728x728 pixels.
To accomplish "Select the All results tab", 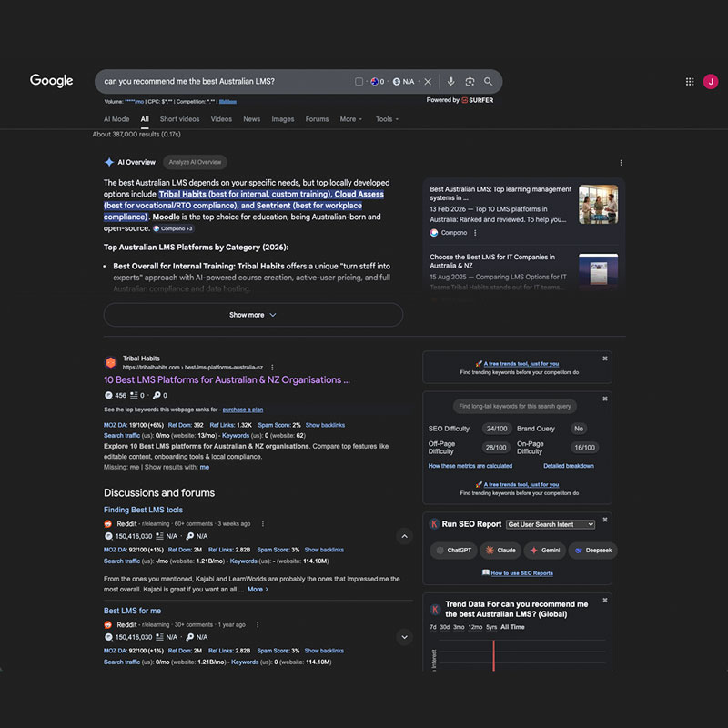I will [x=145, y=119].
